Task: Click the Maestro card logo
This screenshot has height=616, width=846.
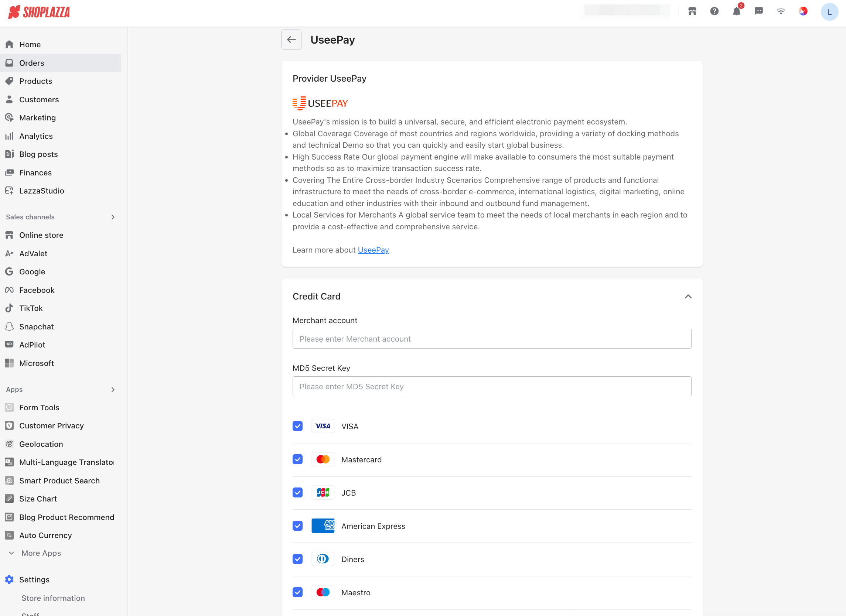Action: point(323,592)
